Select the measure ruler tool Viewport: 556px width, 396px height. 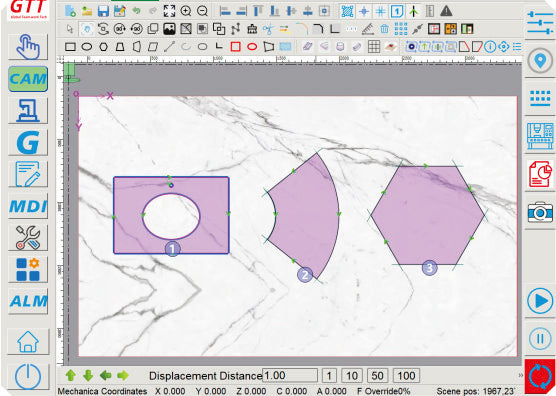click(368, 29)
